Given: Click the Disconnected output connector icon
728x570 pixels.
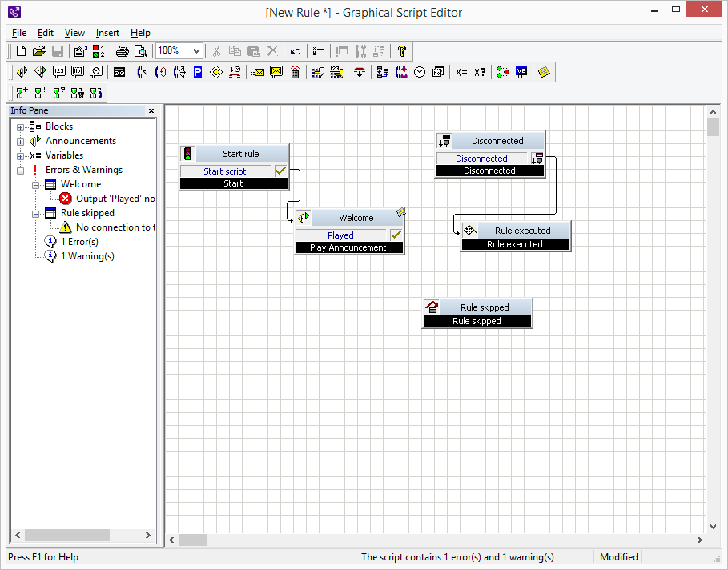Looking at the screenshot, I should [537, 158].
